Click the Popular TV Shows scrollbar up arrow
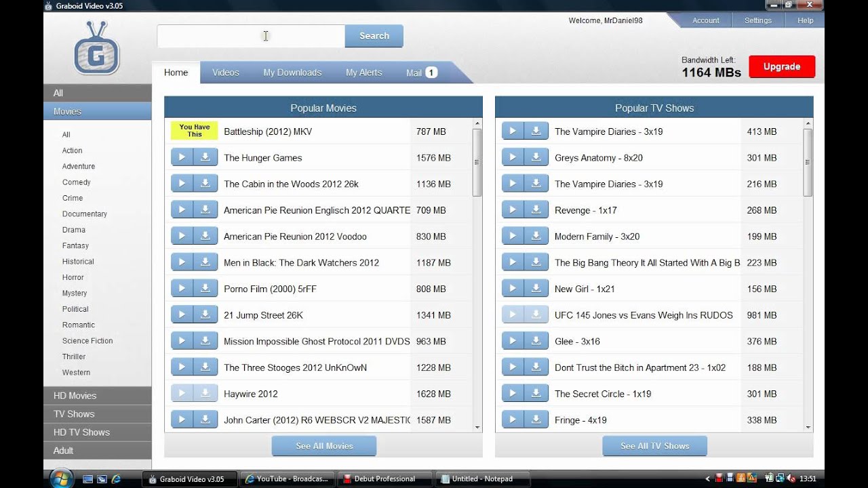The height and width of the screenshot is (488, 868). click(x=808, y=124)
